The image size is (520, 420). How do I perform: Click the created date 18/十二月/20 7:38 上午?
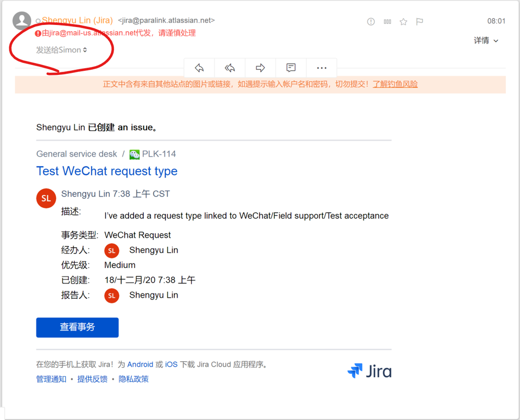(150, 280)
